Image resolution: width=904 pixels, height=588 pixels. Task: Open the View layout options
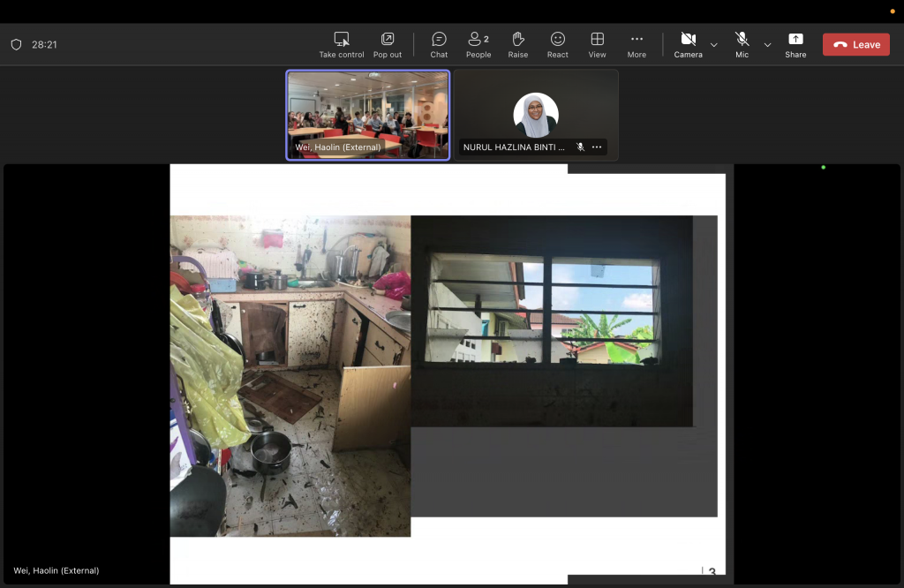(598, 45)
